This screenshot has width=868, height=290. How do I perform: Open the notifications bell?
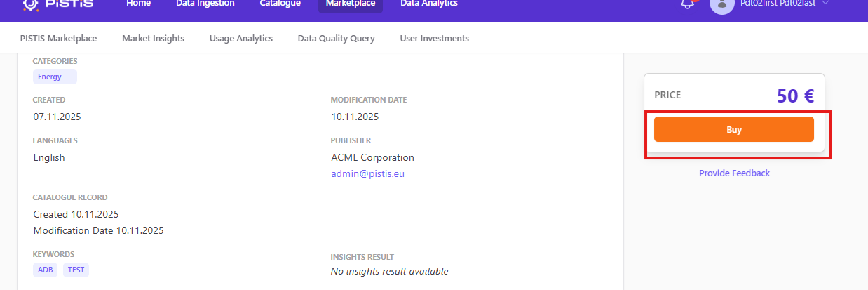click(x=688, y=4)
